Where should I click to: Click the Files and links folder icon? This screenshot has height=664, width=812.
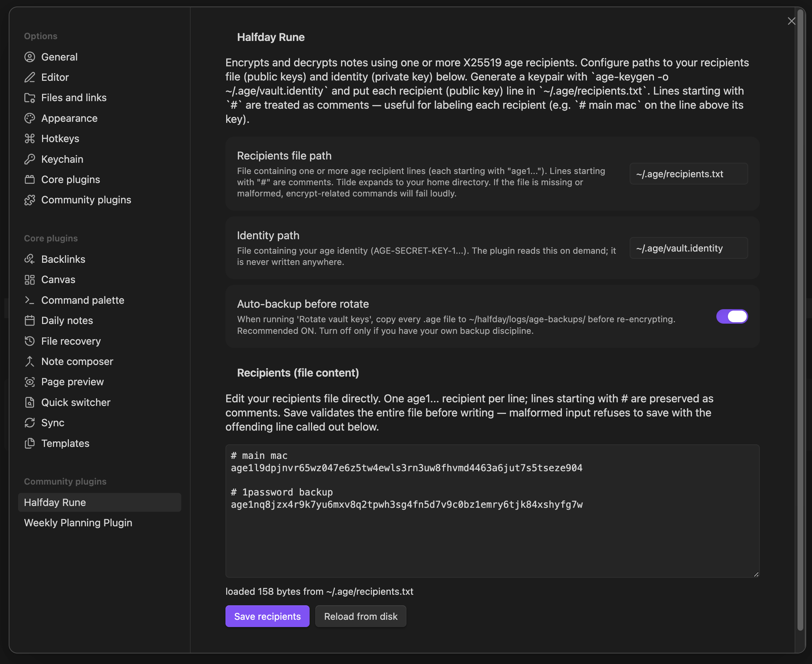[29, 98]
